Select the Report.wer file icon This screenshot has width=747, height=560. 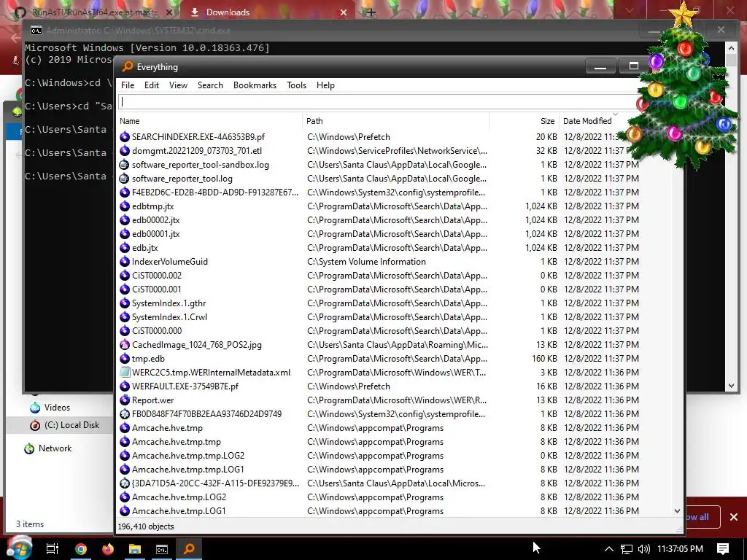124,400
